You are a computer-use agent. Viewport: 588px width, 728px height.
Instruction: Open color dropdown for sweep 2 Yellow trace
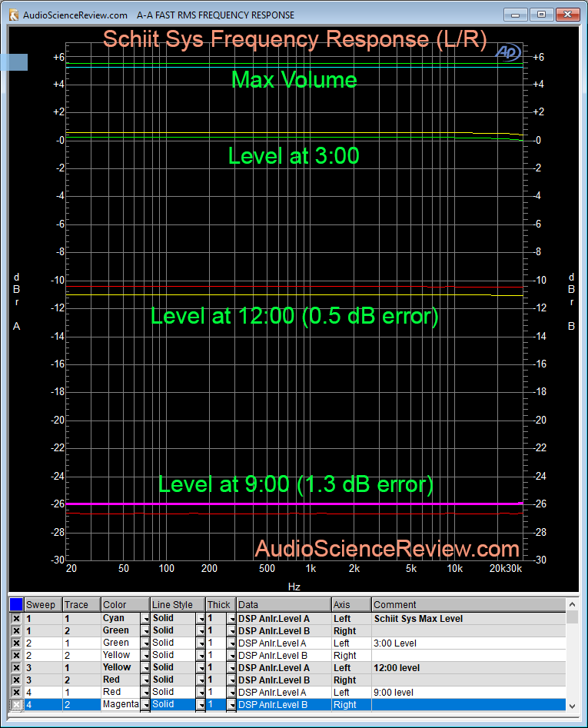[145, 655]
